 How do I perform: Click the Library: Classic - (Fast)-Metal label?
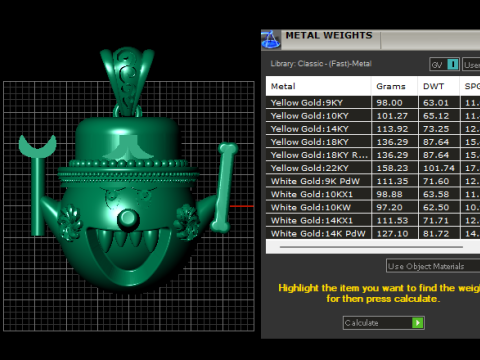click(321, 64)
